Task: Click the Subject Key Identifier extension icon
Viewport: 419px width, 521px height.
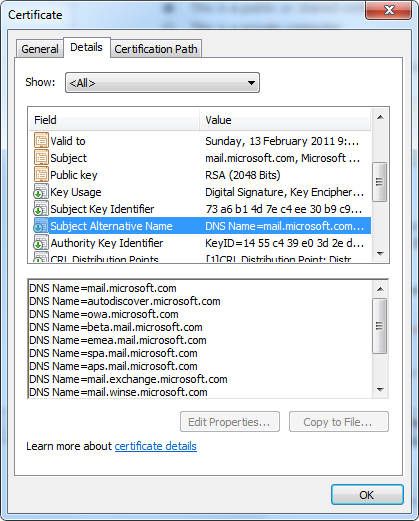Action: click(x=41, y=209)
